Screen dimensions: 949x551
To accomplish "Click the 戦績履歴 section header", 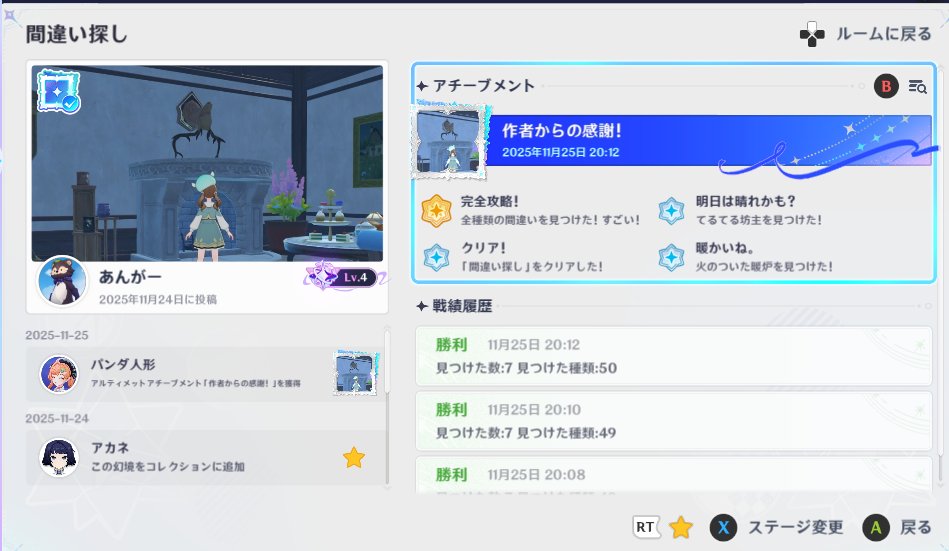I will (462, 306).
